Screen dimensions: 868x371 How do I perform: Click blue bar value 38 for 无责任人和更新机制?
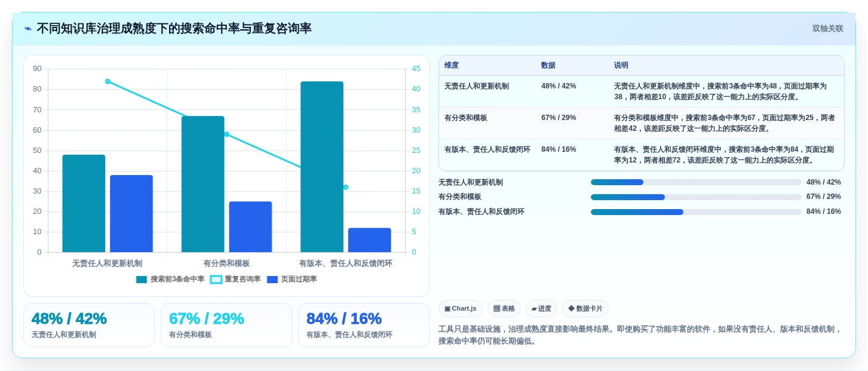tap(131, 213)
